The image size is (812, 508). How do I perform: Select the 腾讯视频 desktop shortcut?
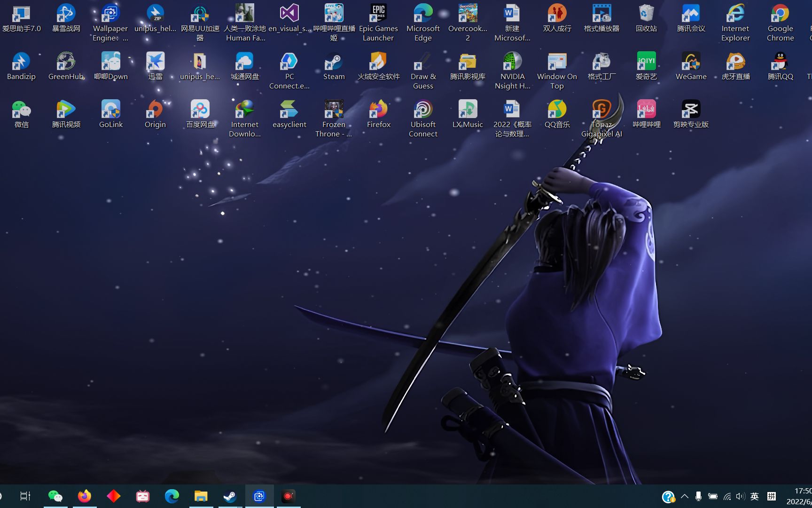(x=66, y=115)
